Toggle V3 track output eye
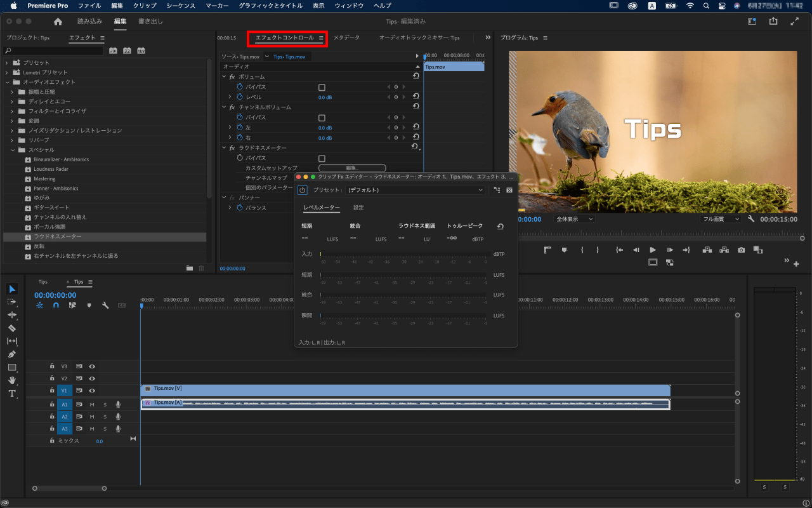Image resolution: width=812 pixels, height=508 pixels. click(92, 366)
